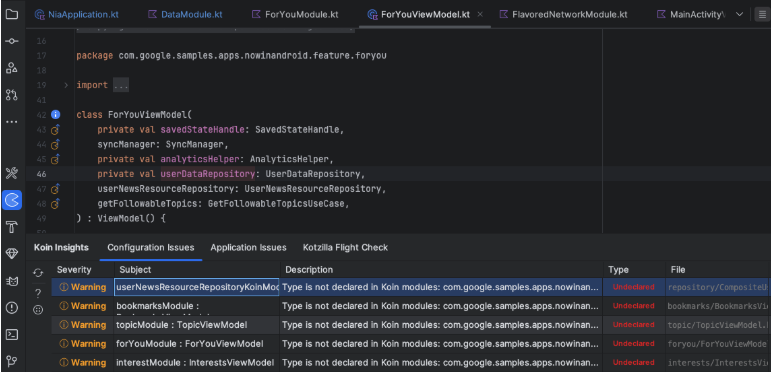Sort issues by Description column header
The image size is (771, 372).
point(442,270)
